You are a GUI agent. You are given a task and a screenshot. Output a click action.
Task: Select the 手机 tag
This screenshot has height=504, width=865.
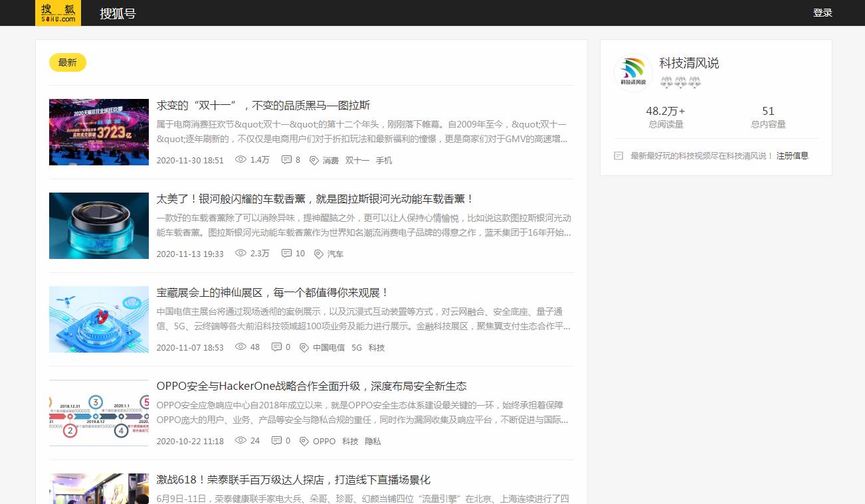tap(384, 160)
